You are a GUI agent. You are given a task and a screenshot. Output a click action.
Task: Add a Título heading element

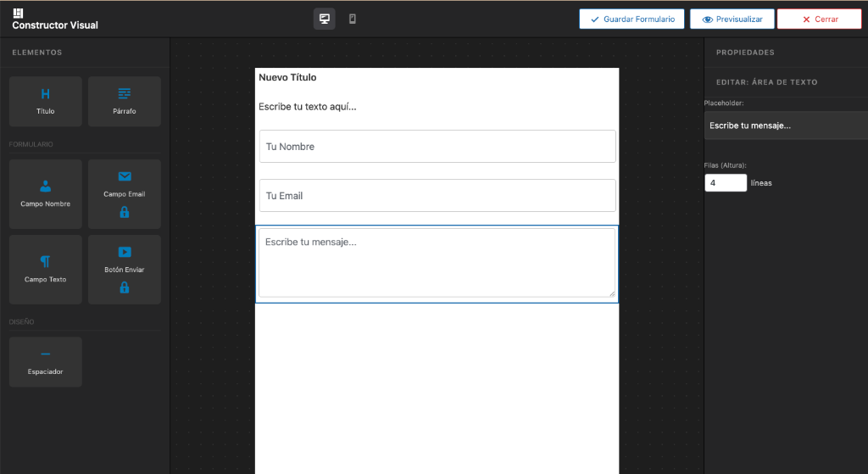click(x=46, y=102)
